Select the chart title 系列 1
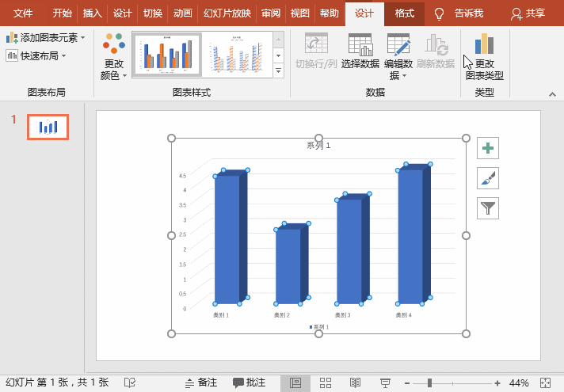Screen dimensions: 564x392 [318, 145]
